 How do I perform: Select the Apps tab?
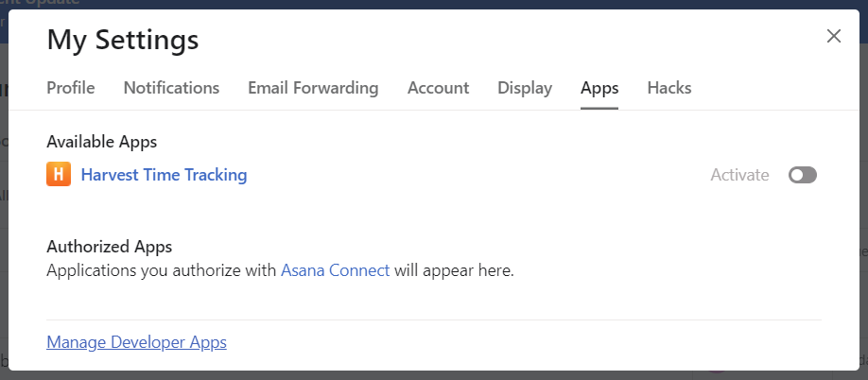(x=599, y=88)
